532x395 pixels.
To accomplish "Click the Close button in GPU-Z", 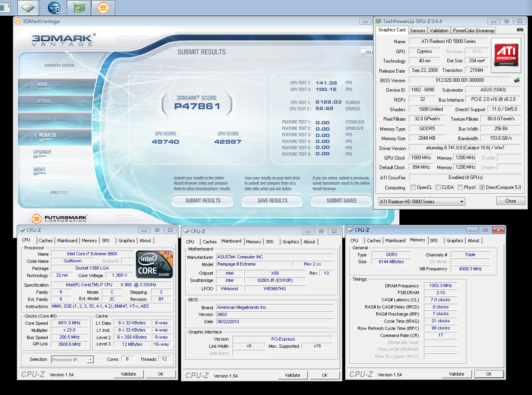I will pos(511,201).
